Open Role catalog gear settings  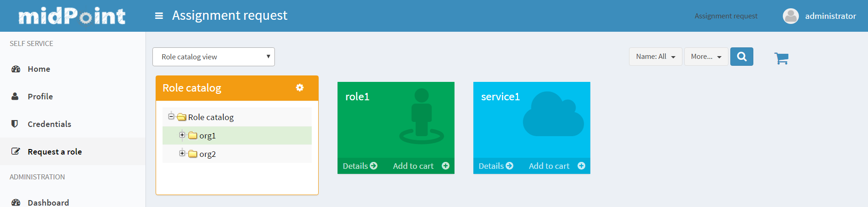pyautogui.click(x=300, y=87)
